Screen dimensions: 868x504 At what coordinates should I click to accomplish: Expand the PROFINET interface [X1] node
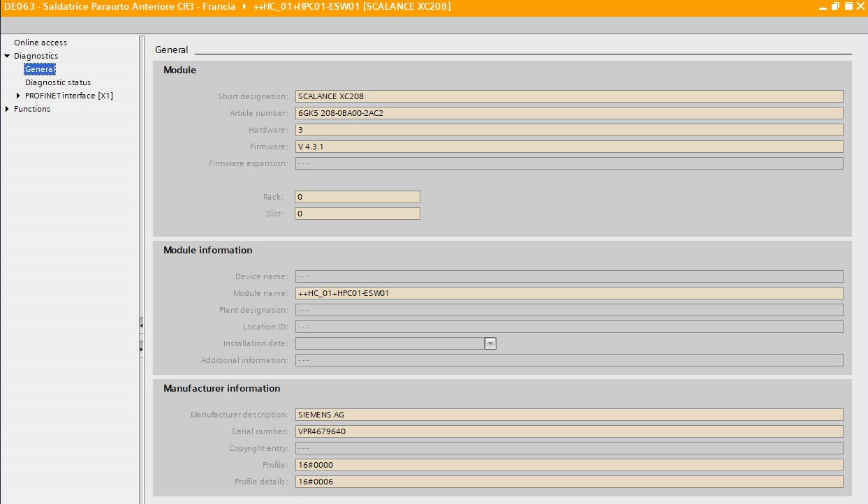pyautogui.click(x=18, y=96)
